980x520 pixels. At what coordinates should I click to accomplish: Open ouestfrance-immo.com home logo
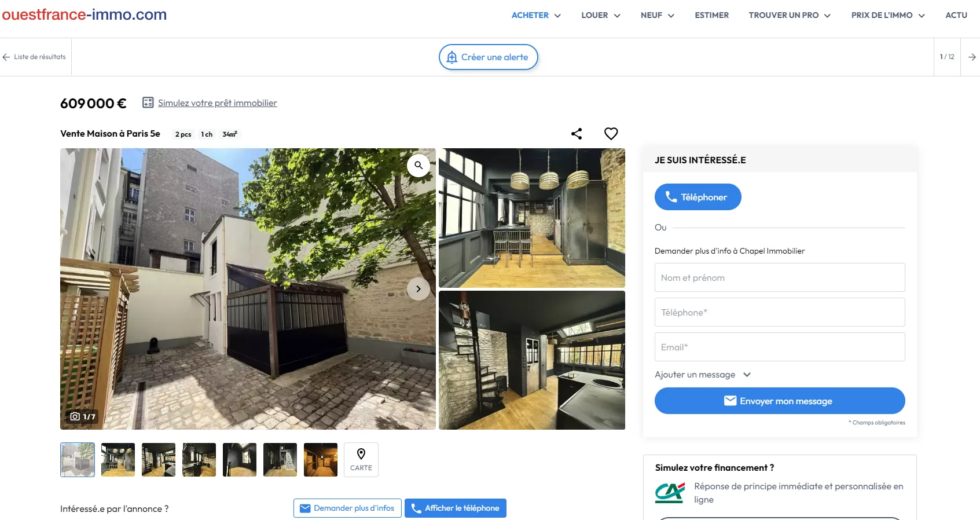[x=85, y=15]
